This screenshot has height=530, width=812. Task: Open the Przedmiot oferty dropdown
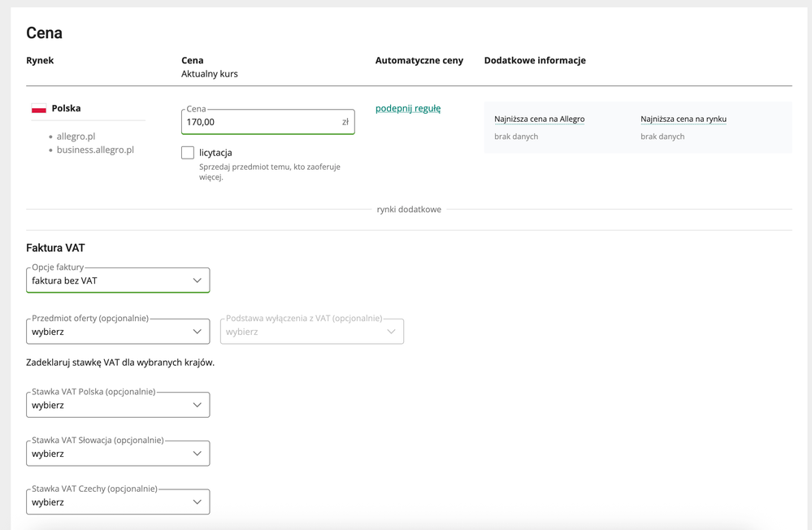(118, 332)
